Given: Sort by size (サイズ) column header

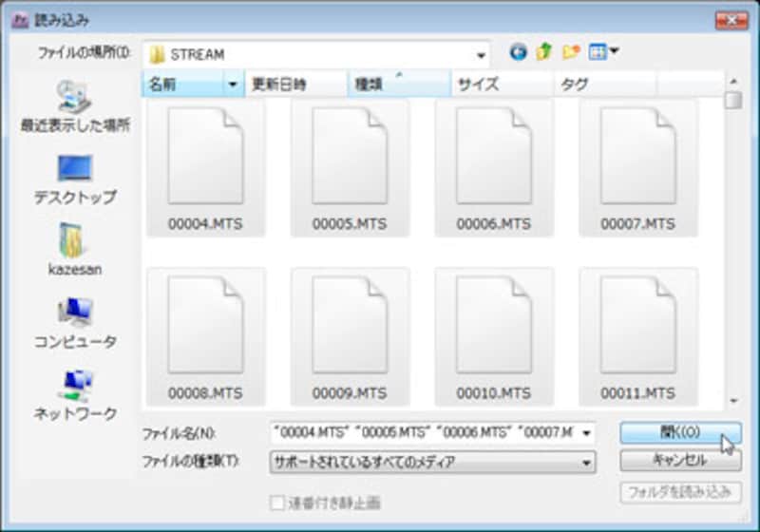Looking at the screenshot, I should coord(502,85).
